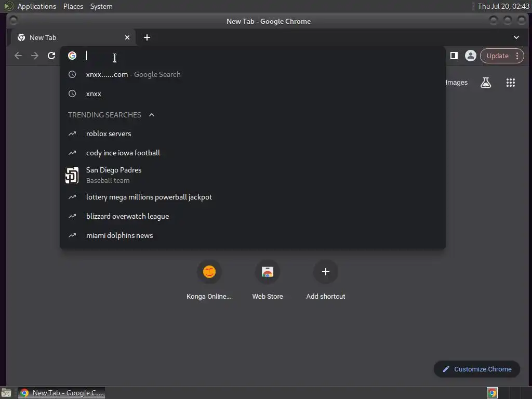Open the Google apps grid
Screen dimensions: 532x399
click(x=510, y=83)
